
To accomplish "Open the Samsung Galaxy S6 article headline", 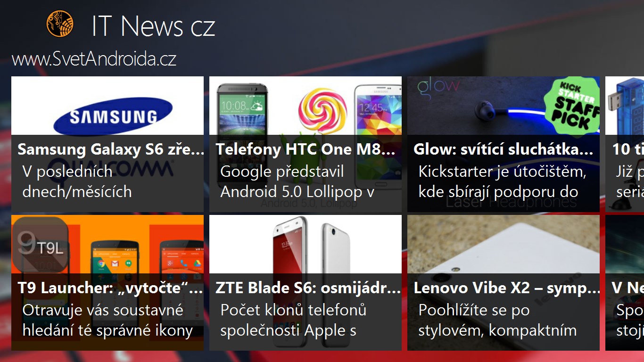I will [111, 149].
